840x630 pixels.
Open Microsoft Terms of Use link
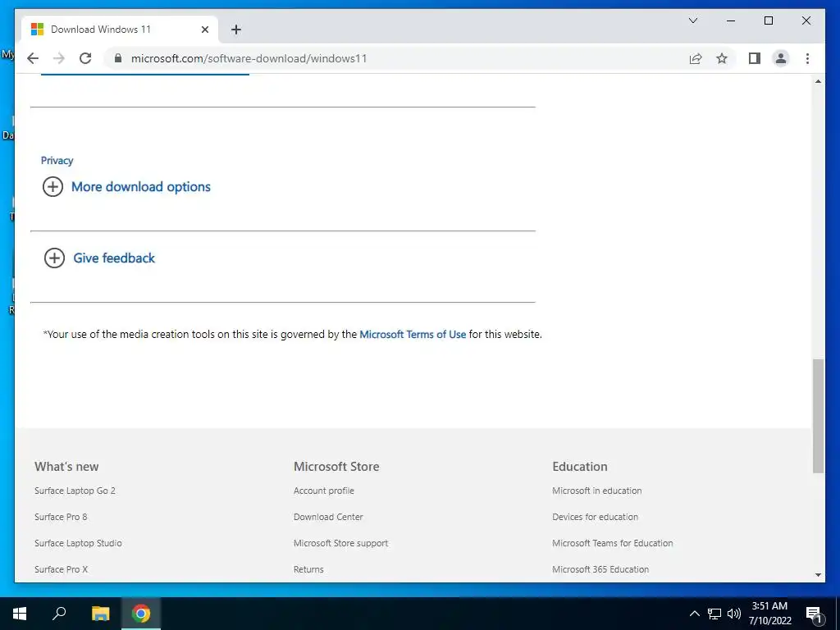coord(413,335)
